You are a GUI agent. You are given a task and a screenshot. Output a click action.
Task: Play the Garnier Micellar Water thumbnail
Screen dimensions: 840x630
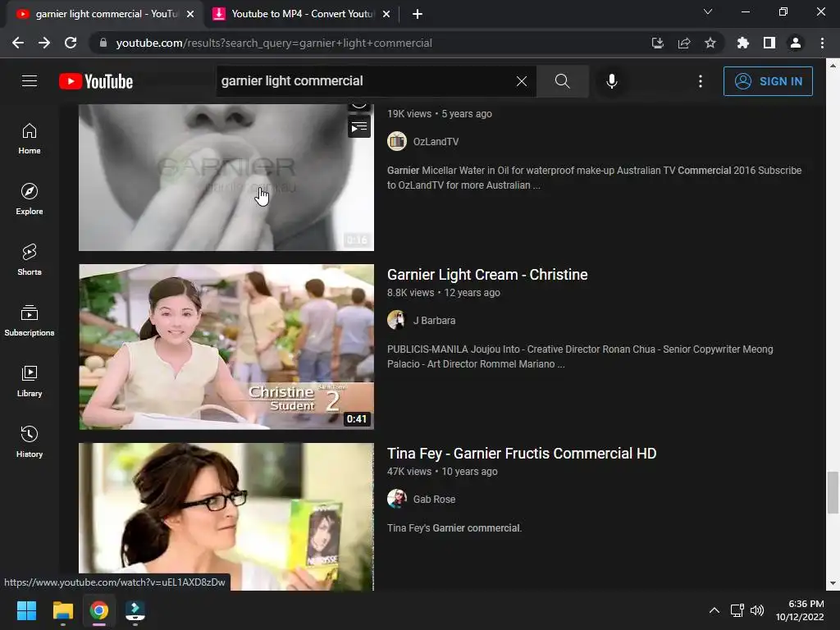pos(226,177)
